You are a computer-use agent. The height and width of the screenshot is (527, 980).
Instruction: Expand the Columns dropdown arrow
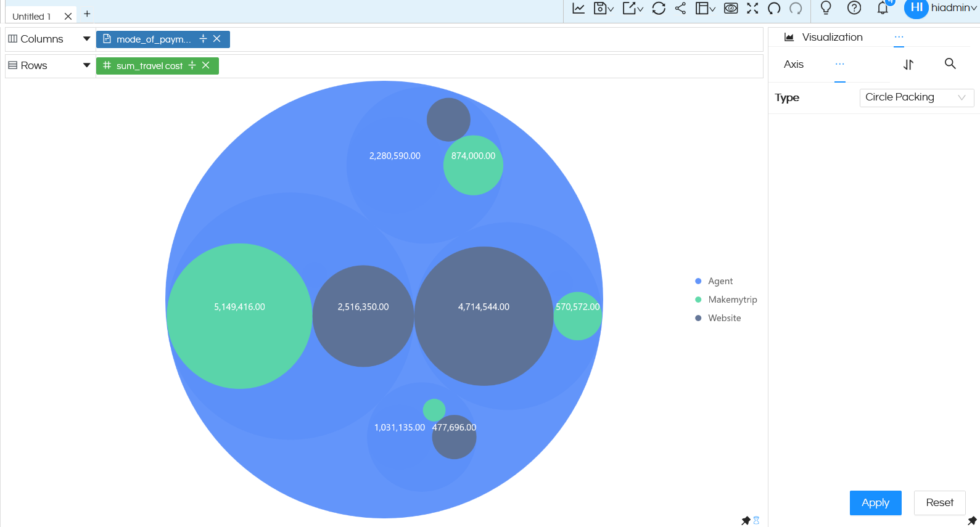[x=86, y=39]
